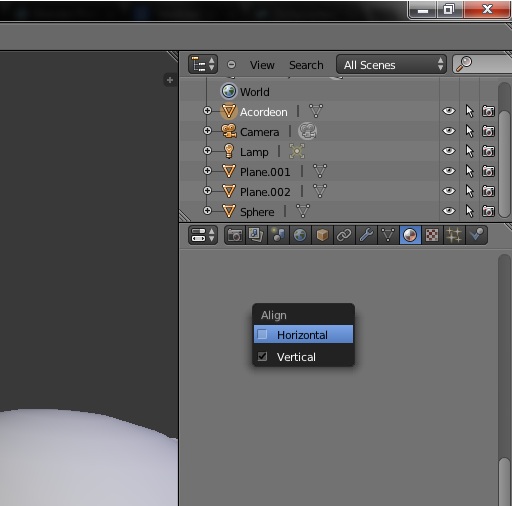Open the Constraints properties tab (chain icon)
512x506 pixels.
[344, 235]
